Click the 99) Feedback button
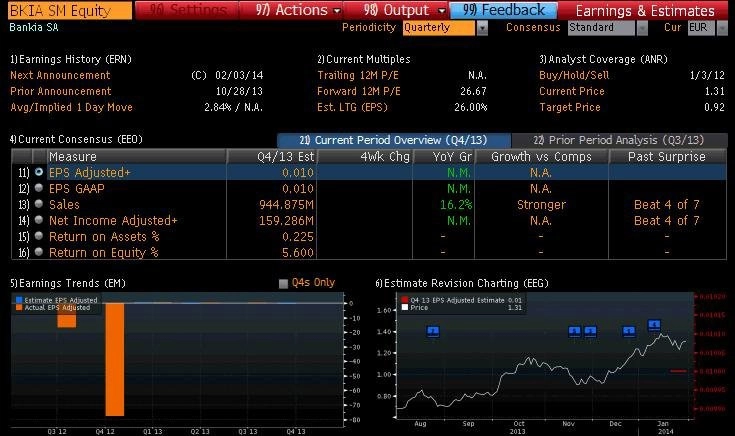Image resolution: width=735 pixels, height=436 pixels. pos(503,10)
